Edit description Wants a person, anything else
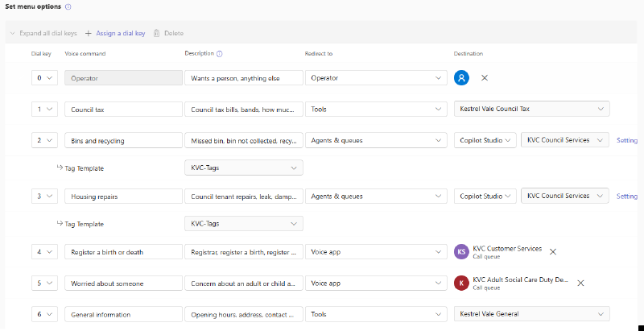 [x=244, y=77]
